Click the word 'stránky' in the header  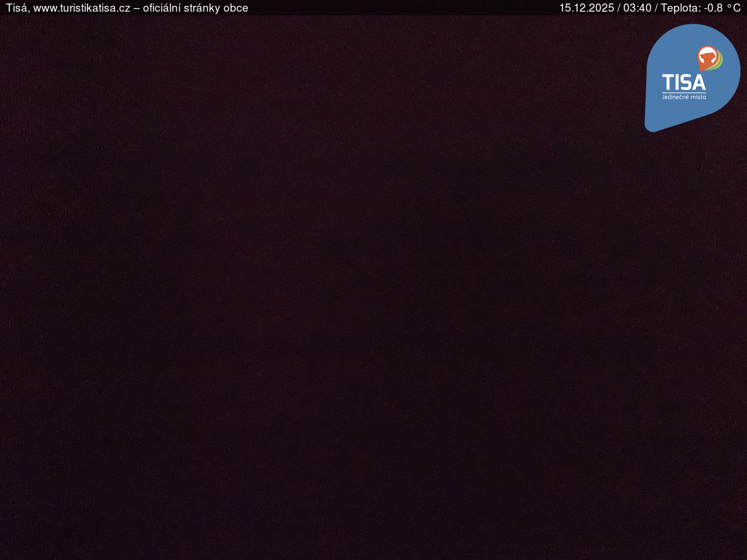pyautogui.click(x=203, y=8)
